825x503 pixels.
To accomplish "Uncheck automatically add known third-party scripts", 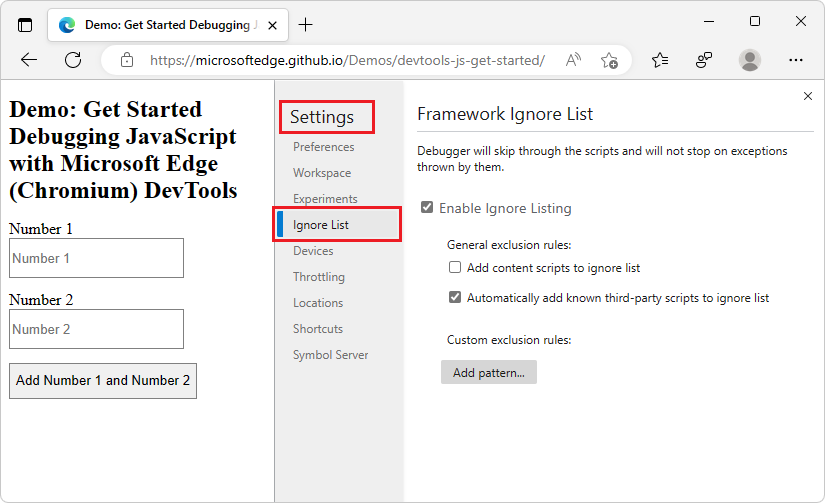I will [x=455, y=297].
